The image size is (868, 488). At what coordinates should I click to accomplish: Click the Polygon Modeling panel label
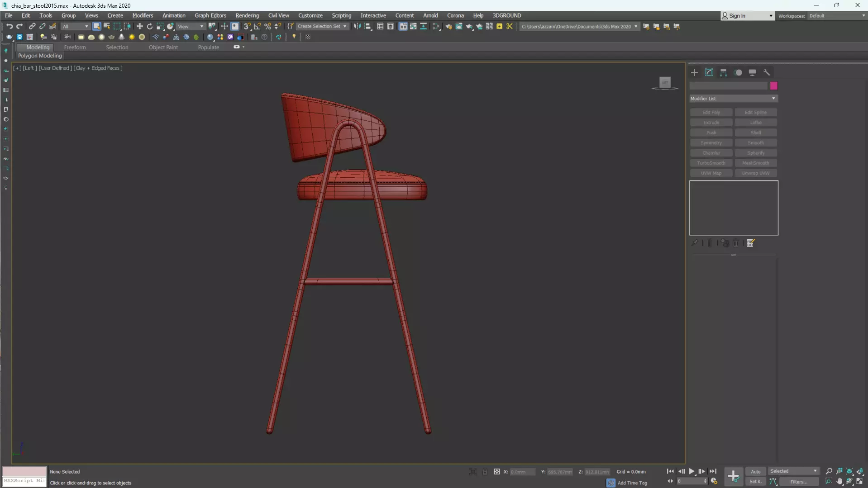click(40, 56)
